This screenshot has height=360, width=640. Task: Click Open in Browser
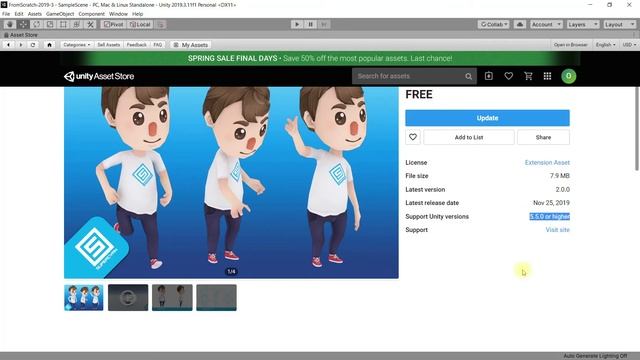click(570, 45)
